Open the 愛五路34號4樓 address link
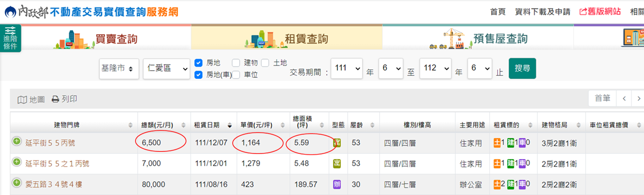 pos(54,184)
